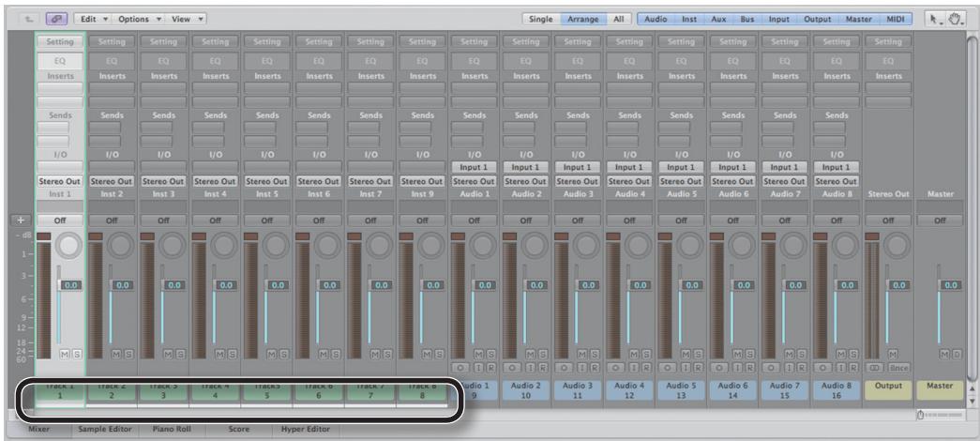Open the Edit menu dropdown

pos(94,19)
